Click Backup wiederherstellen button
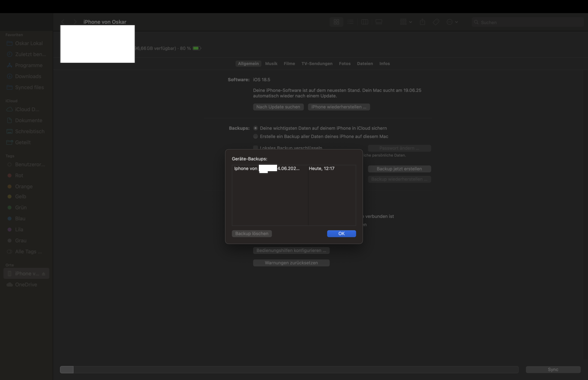This screenshot has width=588, height=380. click(x=399, y=179)
